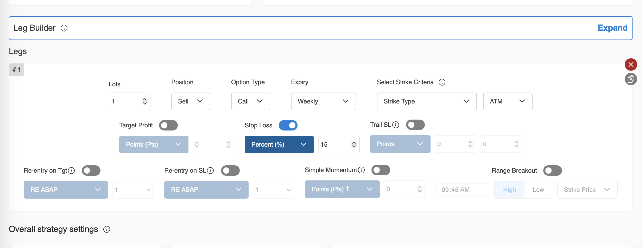This screenshot has width=644, height=248.
Task: Duplicate the leg using copy icon
Action: [631, 79]
